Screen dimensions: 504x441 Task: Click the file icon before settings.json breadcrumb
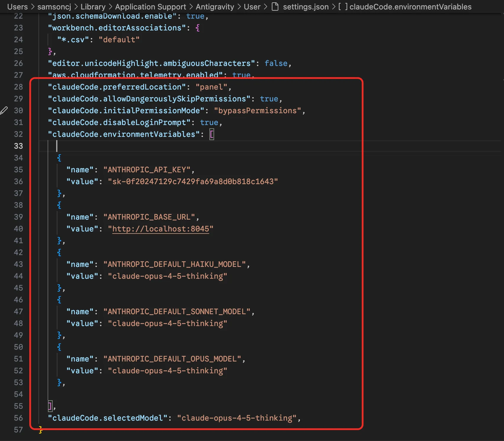[275, 7]
